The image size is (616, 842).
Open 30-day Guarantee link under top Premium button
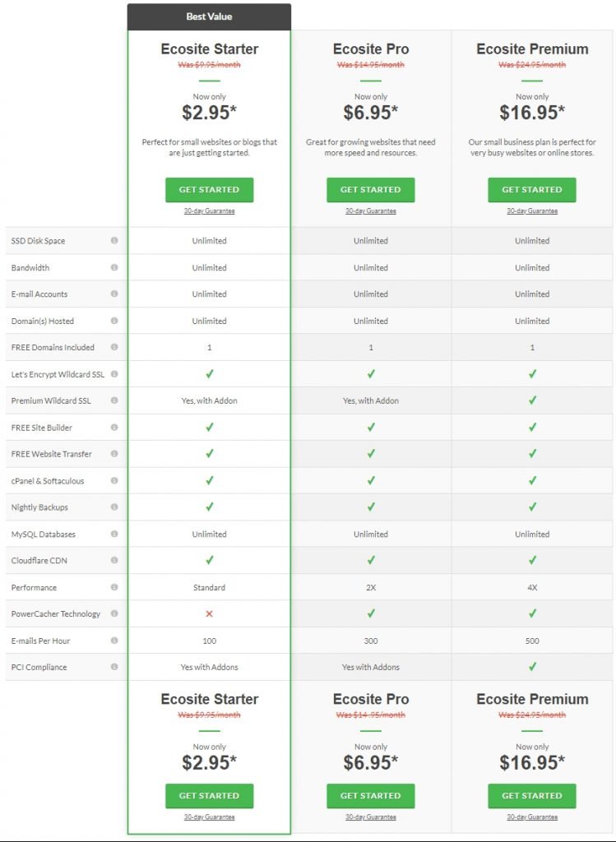click(x=532, y=211)
